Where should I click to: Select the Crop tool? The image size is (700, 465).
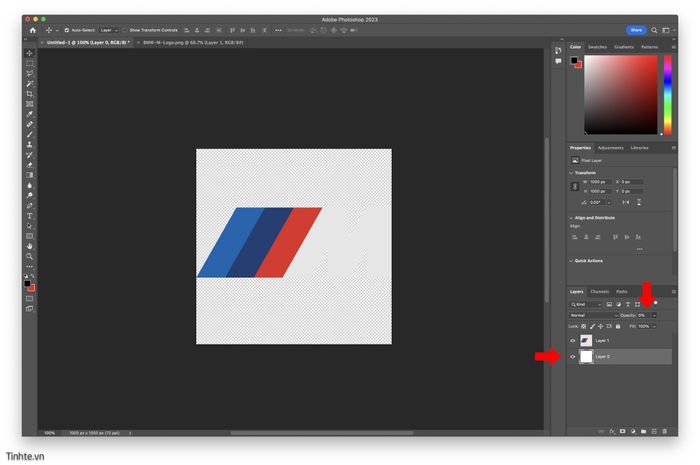(29, 94)
